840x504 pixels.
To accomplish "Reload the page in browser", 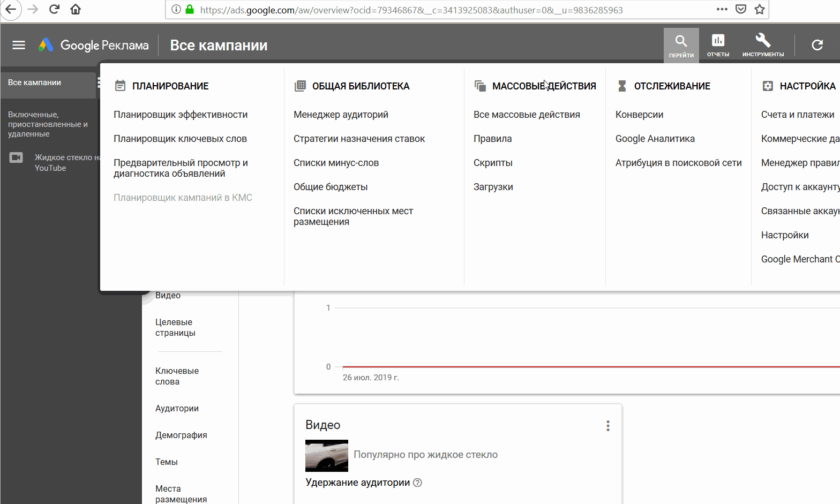I will (54, 9).
